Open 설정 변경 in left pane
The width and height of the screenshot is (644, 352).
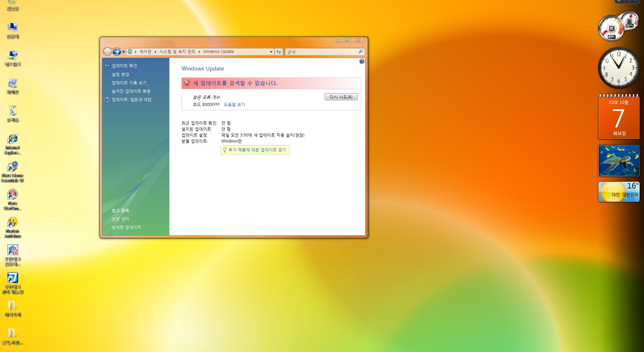[120, 74]
